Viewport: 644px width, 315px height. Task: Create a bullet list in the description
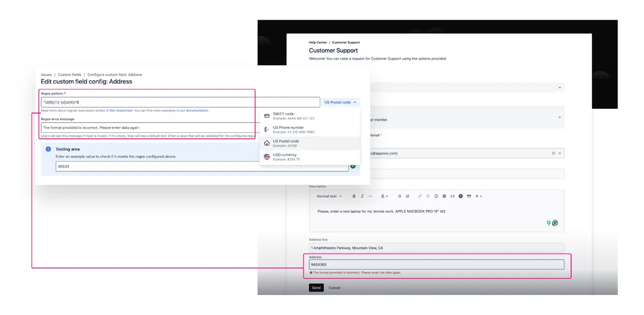(x=399, y=196)
